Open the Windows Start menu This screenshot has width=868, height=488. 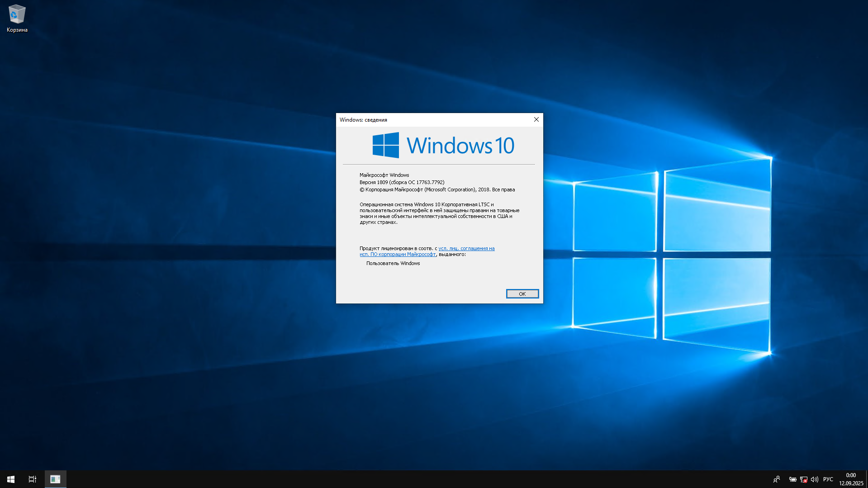point(11,479)
